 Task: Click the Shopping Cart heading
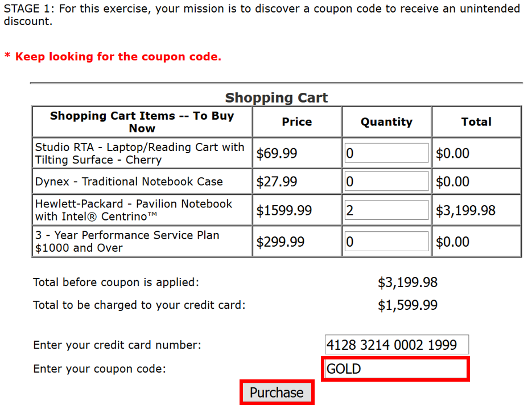coord(277,98)
